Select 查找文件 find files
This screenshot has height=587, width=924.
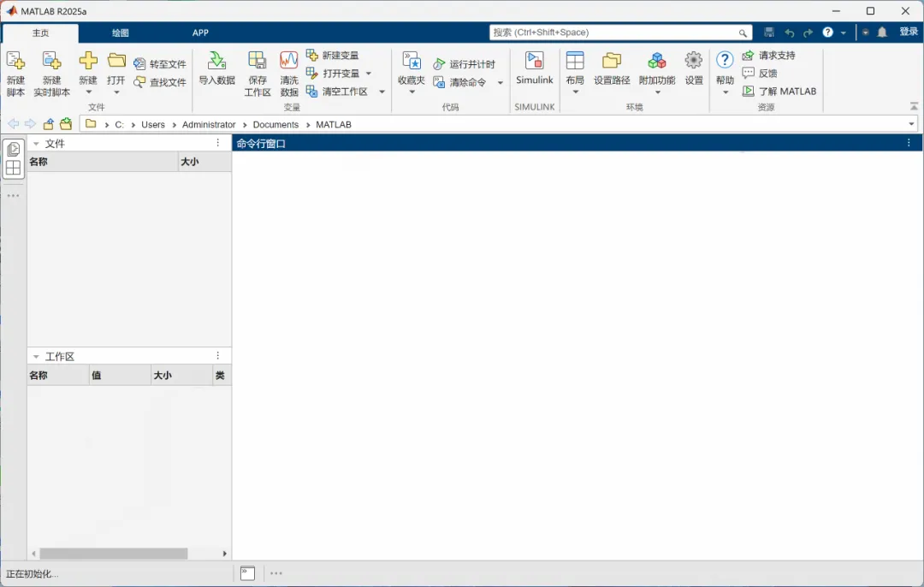tap(160, 82)
